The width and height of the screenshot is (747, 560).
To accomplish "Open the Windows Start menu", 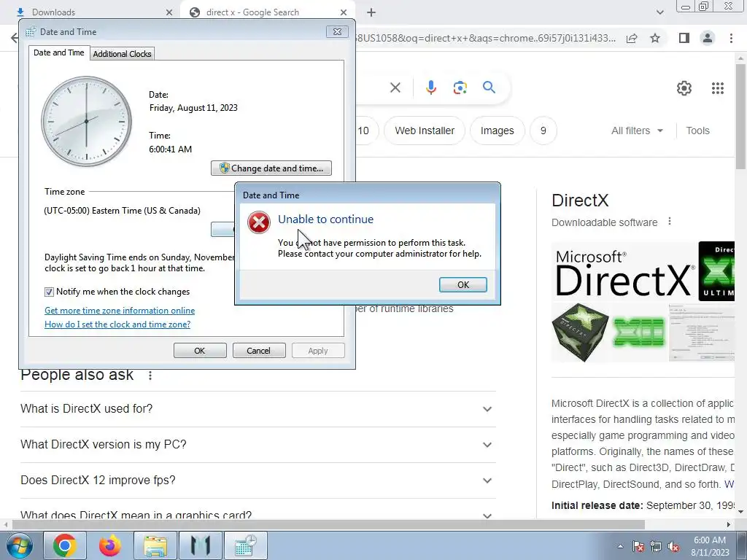I will 20,545.
